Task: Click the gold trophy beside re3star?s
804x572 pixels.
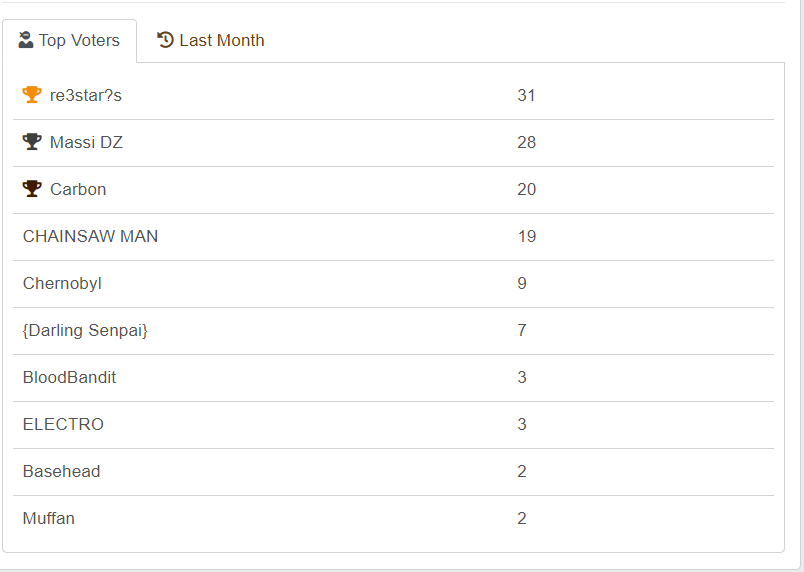Action: pos(32,95)
